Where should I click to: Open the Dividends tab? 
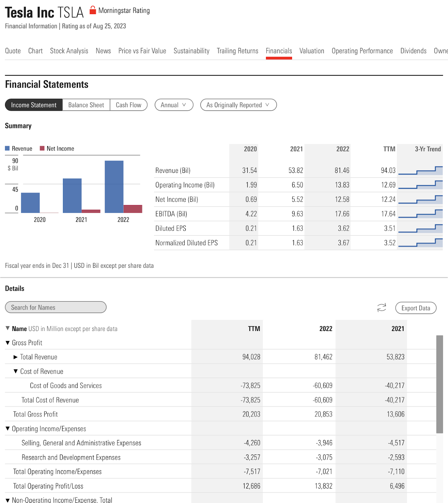click(x=413, y=51)
